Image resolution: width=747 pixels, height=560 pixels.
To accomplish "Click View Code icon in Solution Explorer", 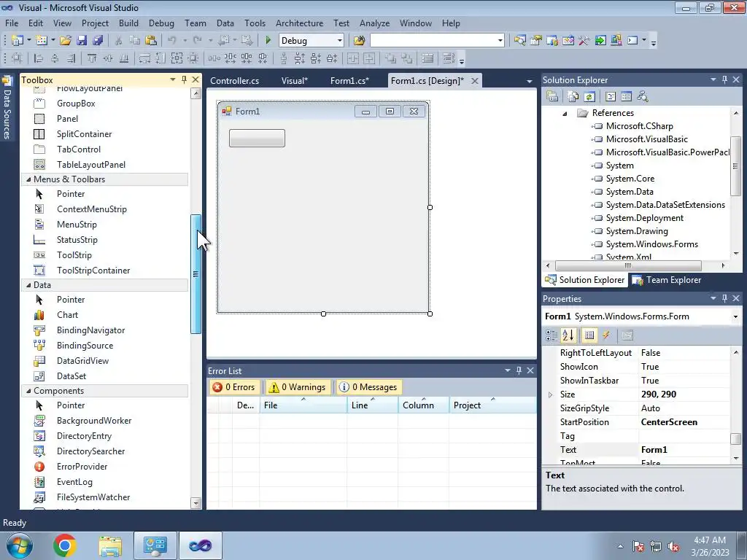I will [611, 97].
